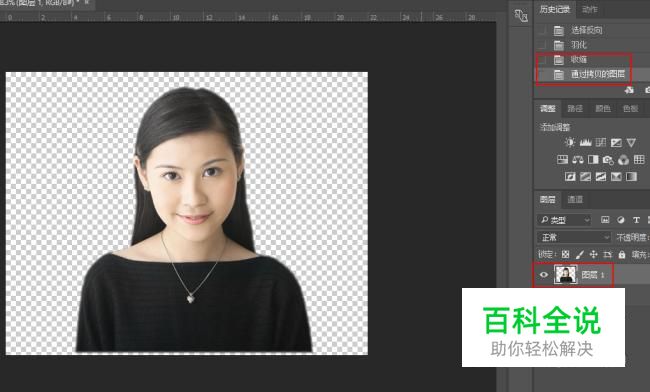Add a Color Balance adjustment (scales icon)
Screen dimensions: 650x392
577,160
